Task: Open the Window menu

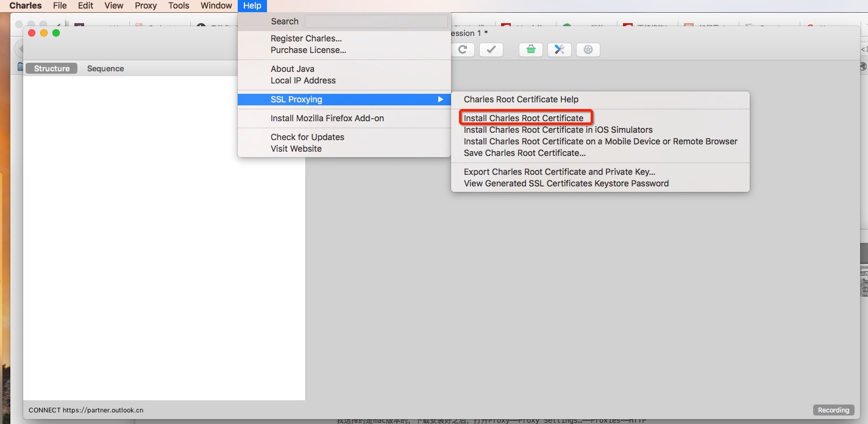Action: tap(216, 5)
